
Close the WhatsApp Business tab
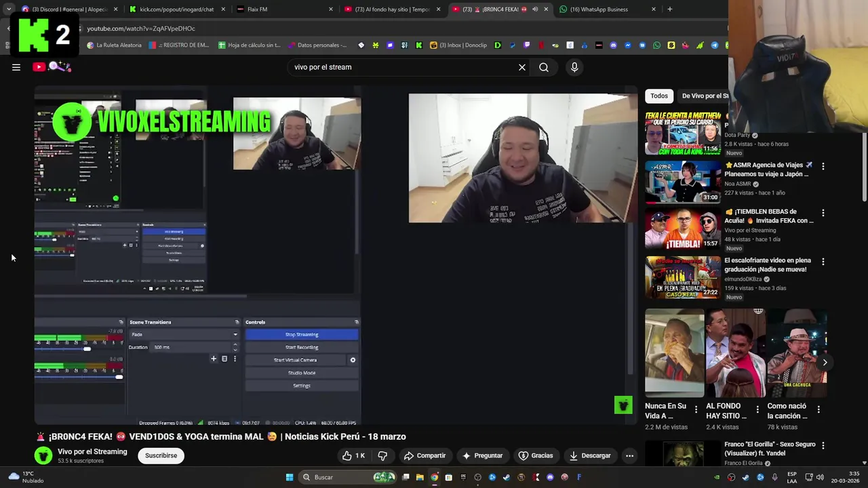click(x=654, y=9)
